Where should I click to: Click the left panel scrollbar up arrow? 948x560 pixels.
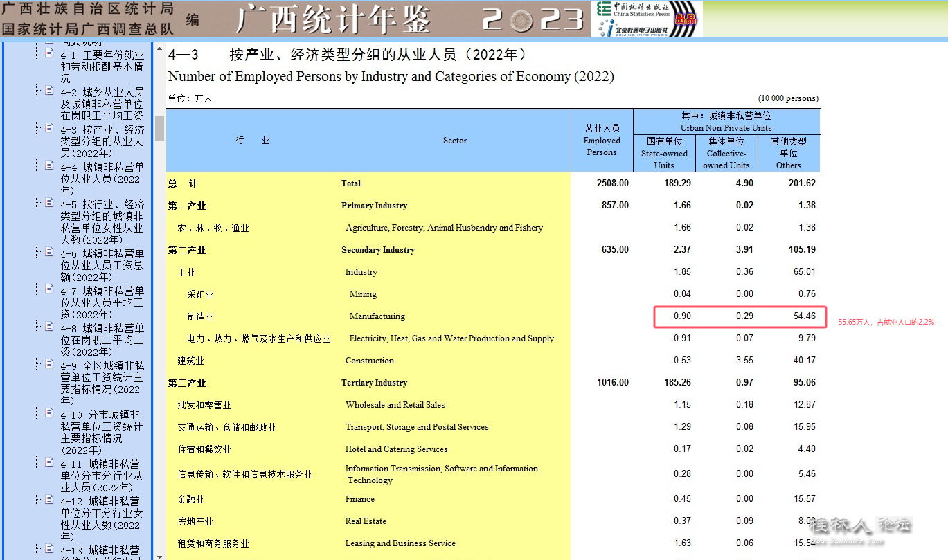159,48
